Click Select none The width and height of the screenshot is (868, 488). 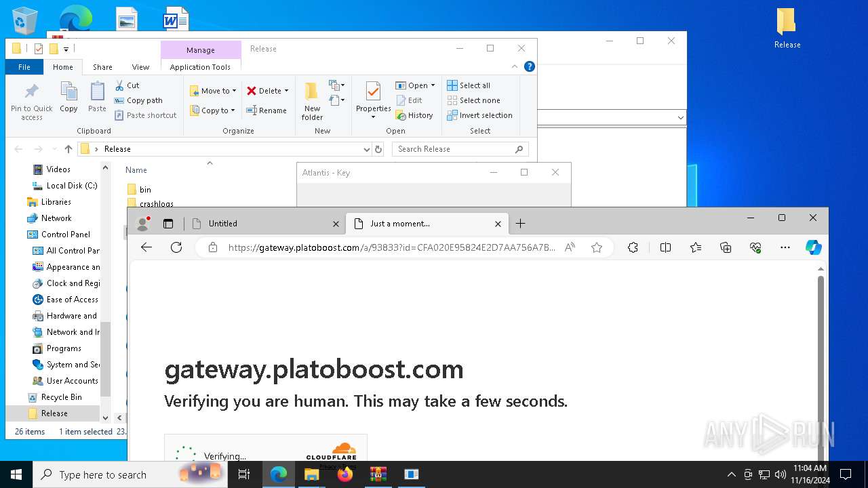click(x=473, y=100)
